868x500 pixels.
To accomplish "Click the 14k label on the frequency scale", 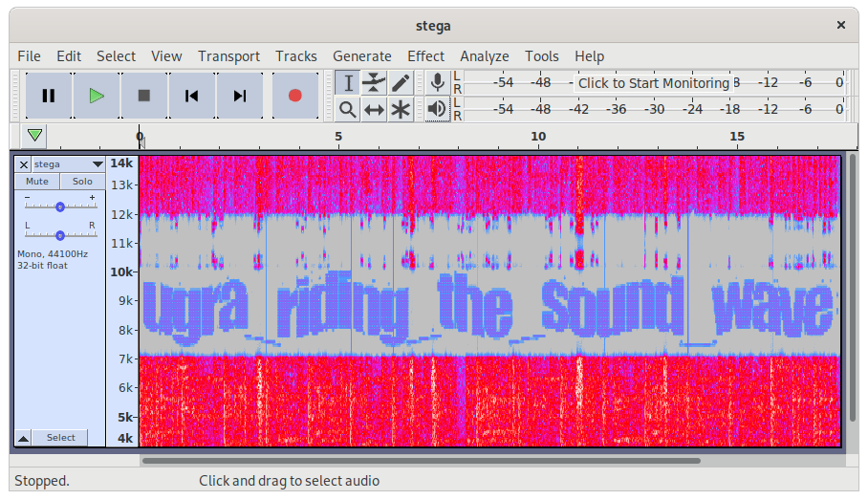I will coord(121,163).
